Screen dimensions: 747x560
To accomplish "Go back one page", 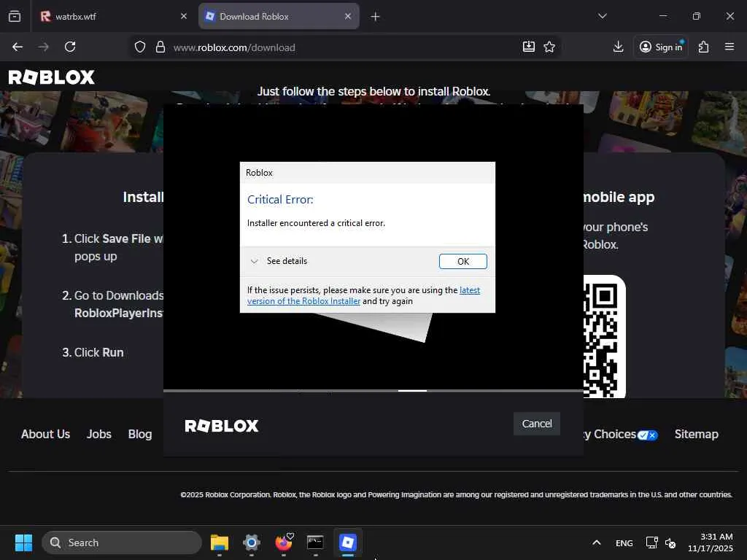I will pos(18,47).
